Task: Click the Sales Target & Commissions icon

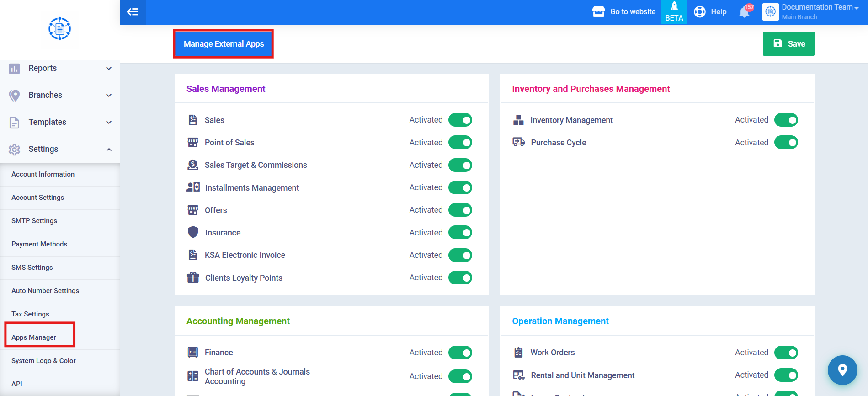Action: pyautogui.click(x=193, y=165)
